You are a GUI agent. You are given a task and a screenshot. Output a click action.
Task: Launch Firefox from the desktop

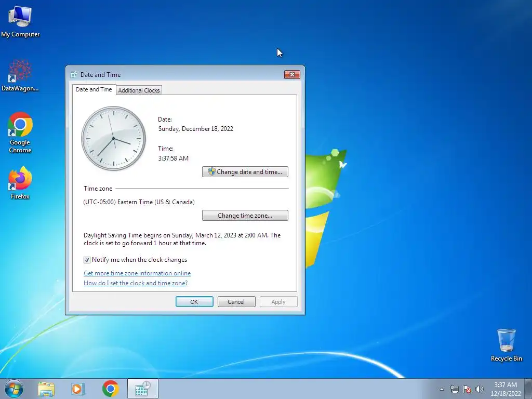pyautogui.click(x=20, y=183)
